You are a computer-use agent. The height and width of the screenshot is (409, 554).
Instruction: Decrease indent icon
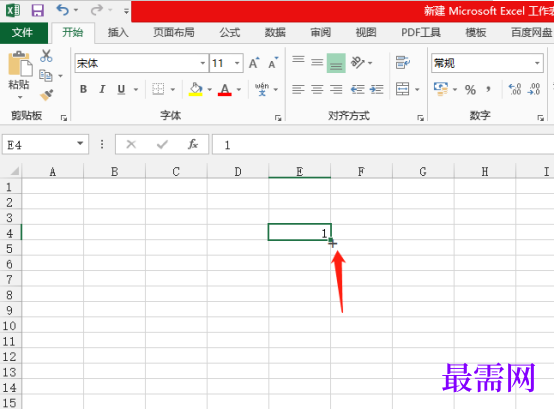click(x=358, y=89)
